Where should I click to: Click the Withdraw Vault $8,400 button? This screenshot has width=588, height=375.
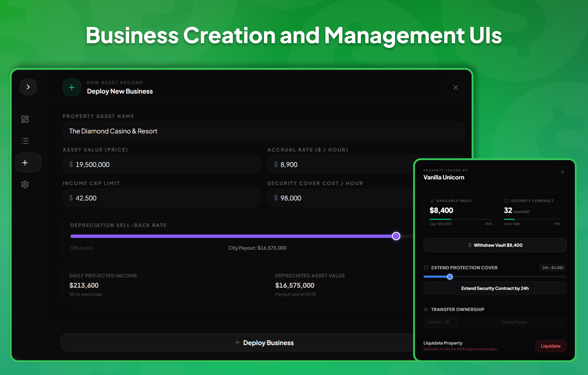point(495,245)
